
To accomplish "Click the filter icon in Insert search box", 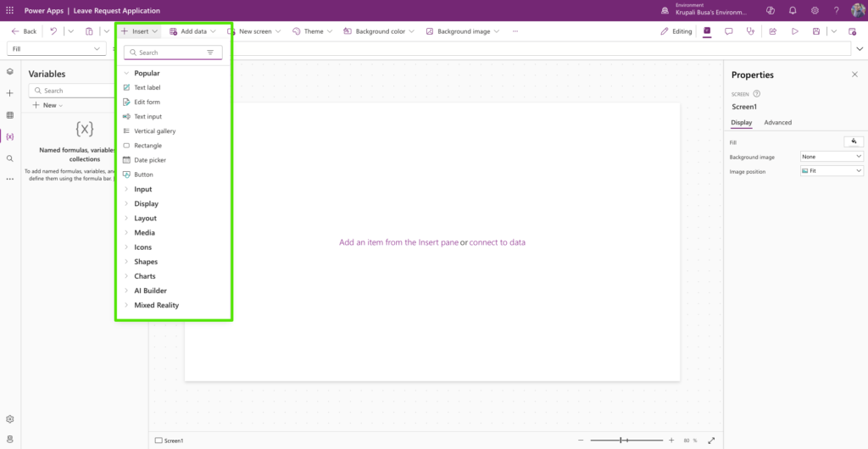I will pyautogui.click(x=210, y=53).
